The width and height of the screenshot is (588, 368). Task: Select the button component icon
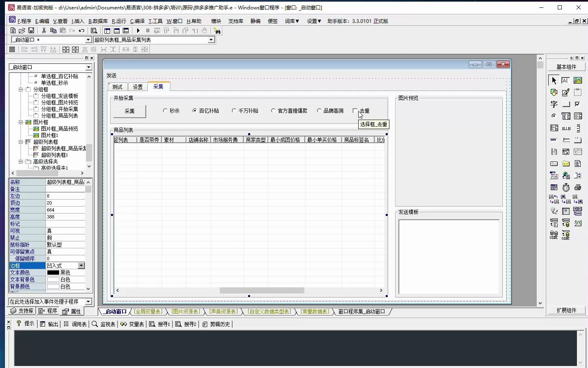pyautogui.click(x=566, y=104)
